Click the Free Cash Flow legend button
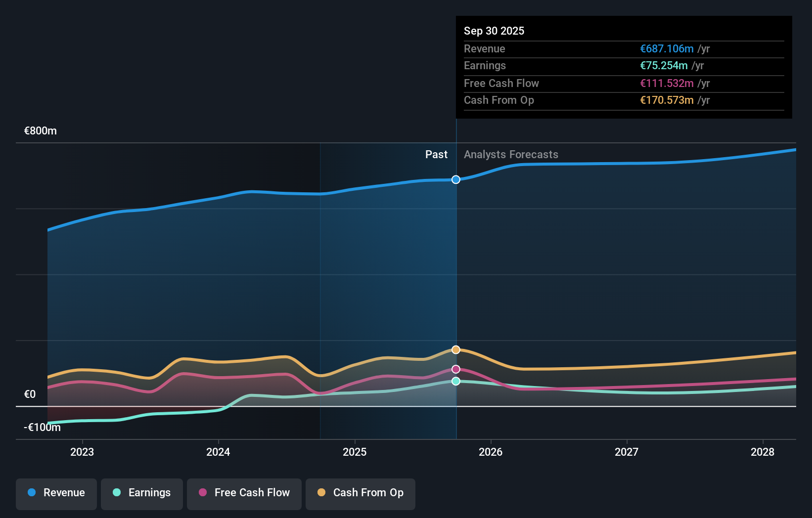This screenshot has height=518, width=812. [244, 494]
